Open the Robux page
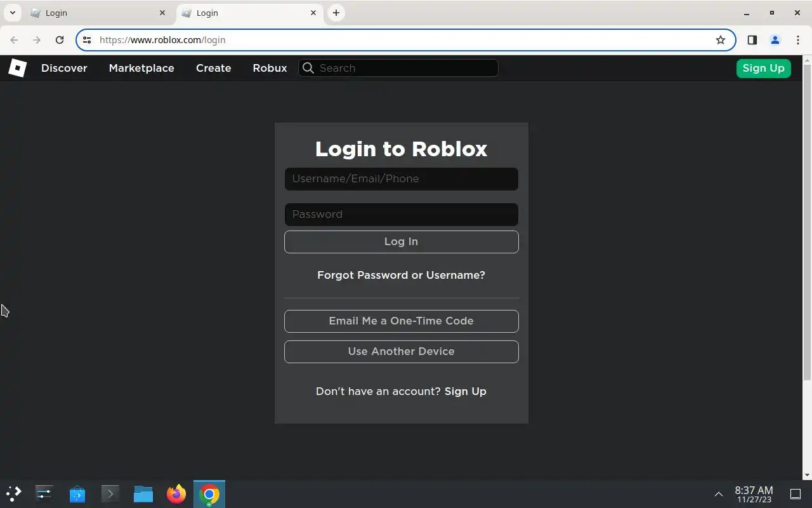This screenshot has width=812, height=508. pos(270,68)
